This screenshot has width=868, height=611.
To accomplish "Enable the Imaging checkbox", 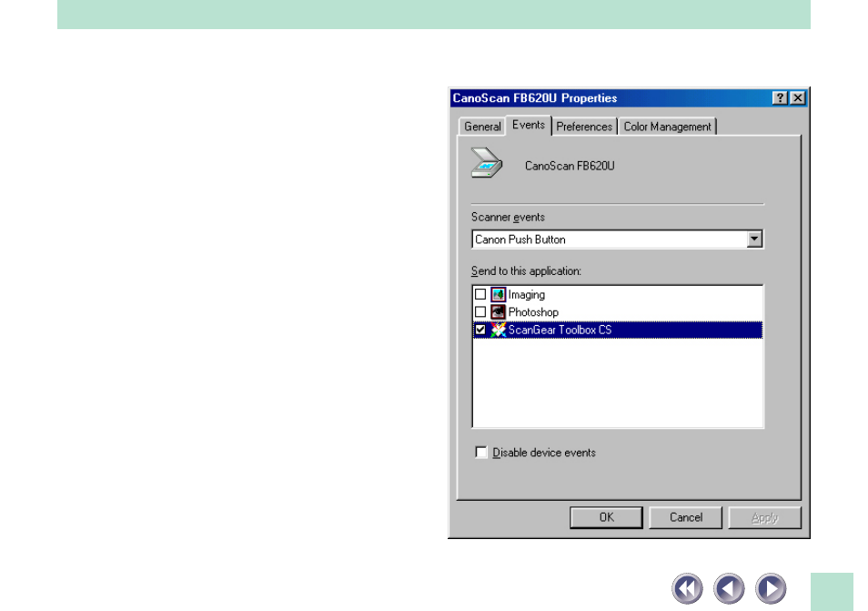I will (480, 294).
